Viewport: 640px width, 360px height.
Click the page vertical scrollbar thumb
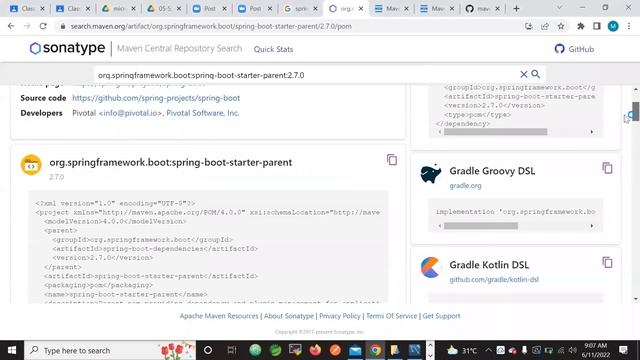coord(636,111)
